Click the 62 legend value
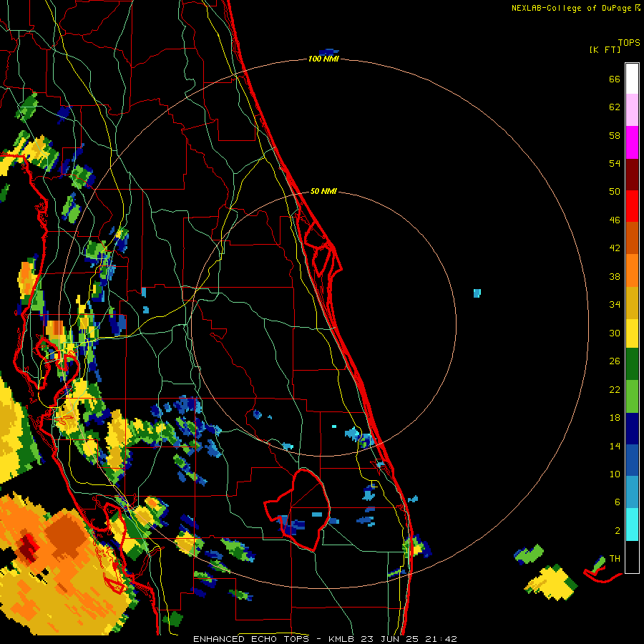Viewport: 644px width, 644px height. [615, 107]
